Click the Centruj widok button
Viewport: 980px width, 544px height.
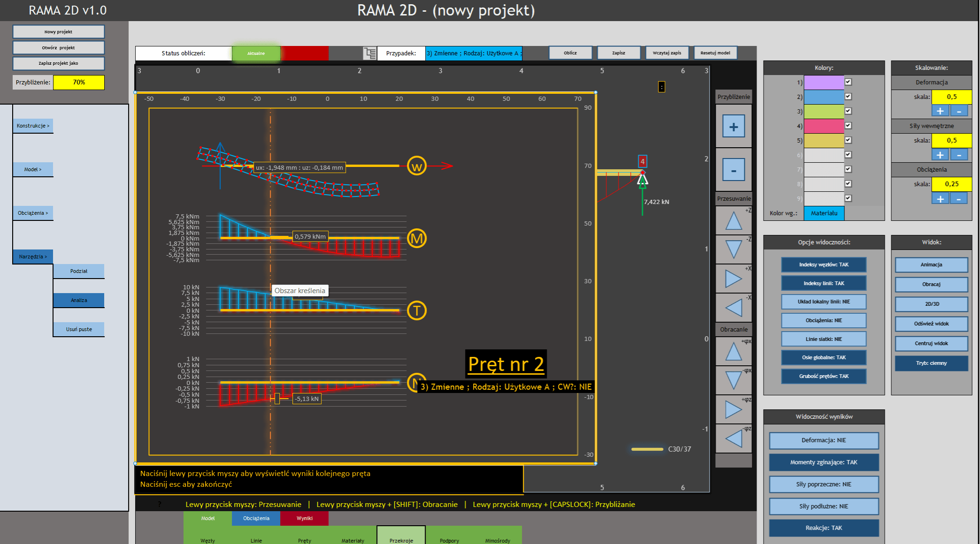[x=931, y=343]
